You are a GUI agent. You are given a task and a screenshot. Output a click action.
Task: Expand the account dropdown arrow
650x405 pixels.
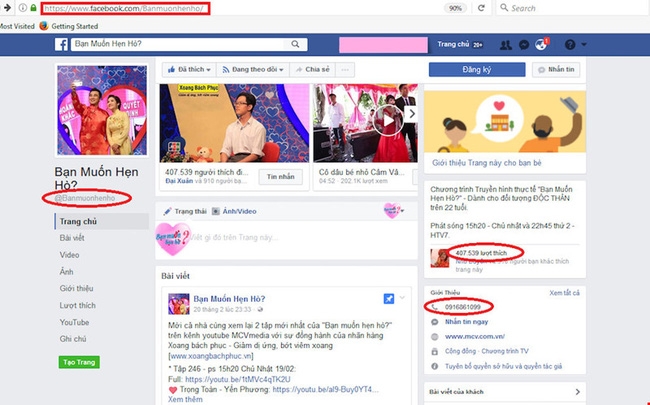coord(584,44)
